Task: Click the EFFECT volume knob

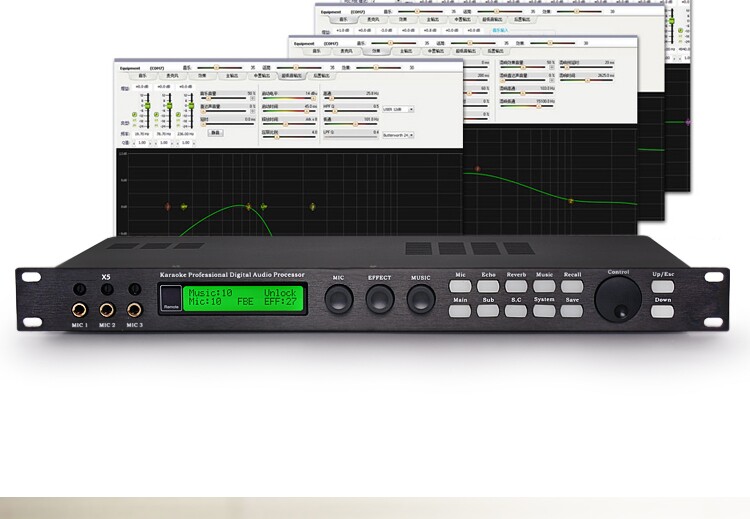Action: [380, 299]
